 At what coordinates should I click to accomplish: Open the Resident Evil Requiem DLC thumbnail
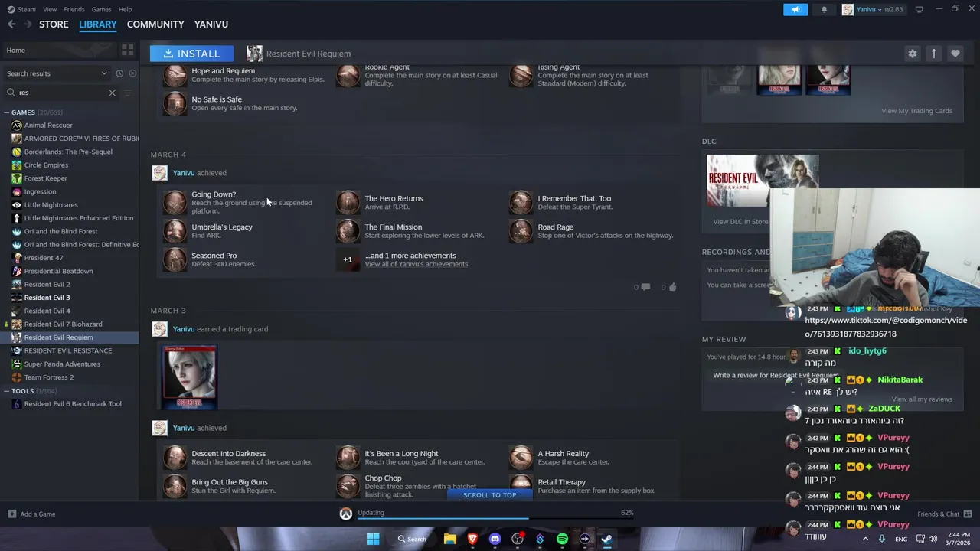pyautogui.click(x=762, y=181)
